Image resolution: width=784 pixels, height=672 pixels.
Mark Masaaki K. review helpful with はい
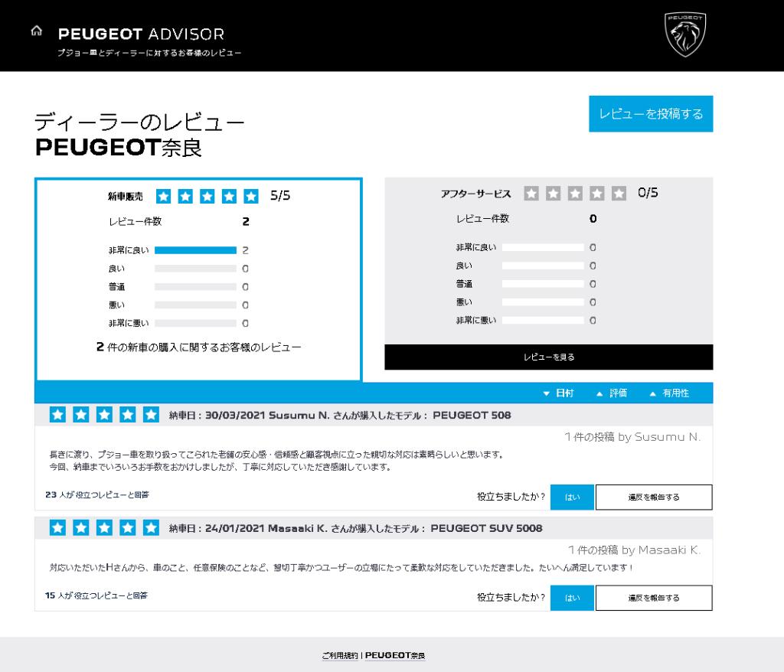pyautogui.click(x=572, y=598)
